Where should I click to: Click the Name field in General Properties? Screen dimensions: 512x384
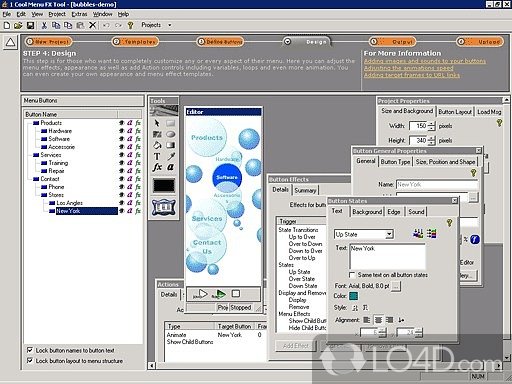click(x=437, y=184)
